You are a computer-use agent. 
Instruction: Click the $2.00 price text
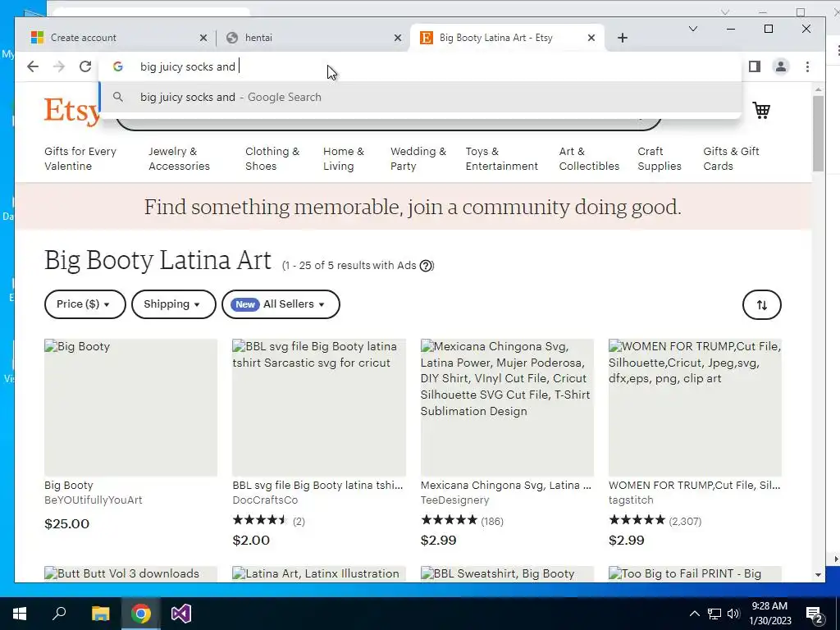pos(251,540)
